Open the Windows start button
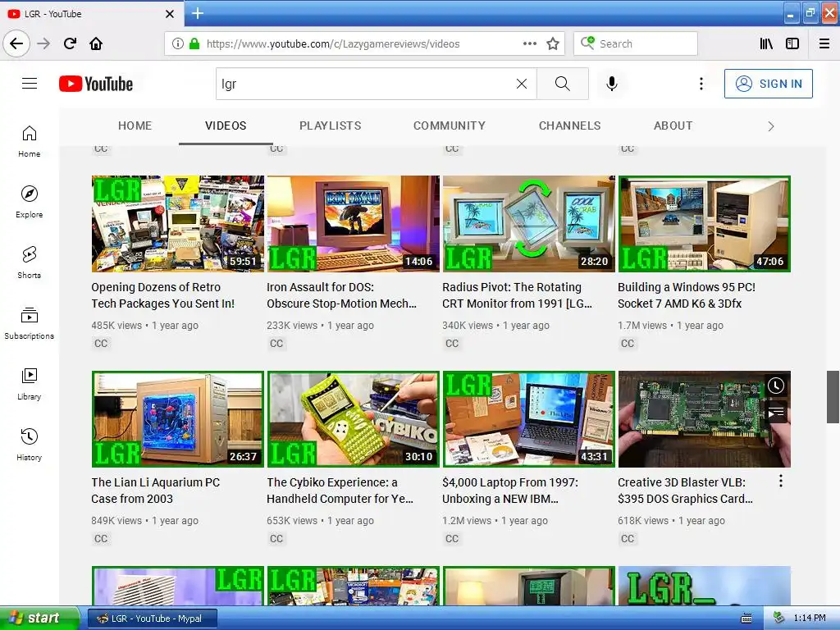 pyautogui.click(x=39, y=619)
